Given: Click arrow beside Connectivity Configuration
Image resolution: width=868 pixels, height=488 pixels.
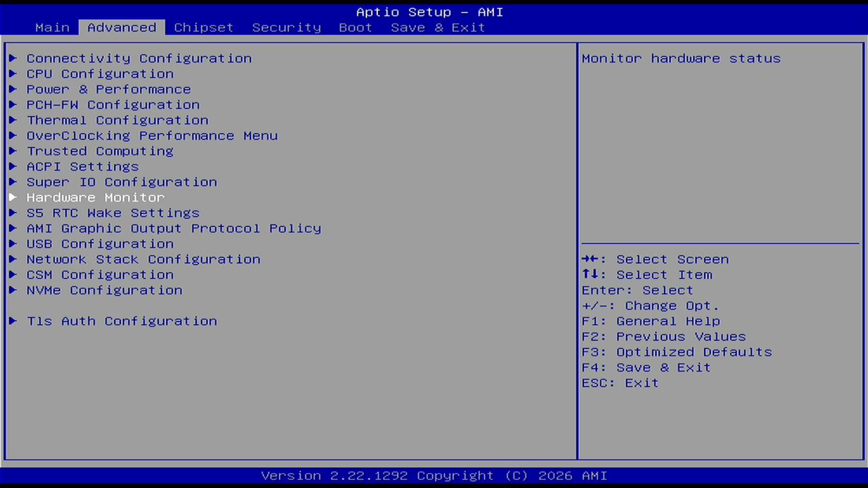Looking at the screenshot, I should [13, 58].
